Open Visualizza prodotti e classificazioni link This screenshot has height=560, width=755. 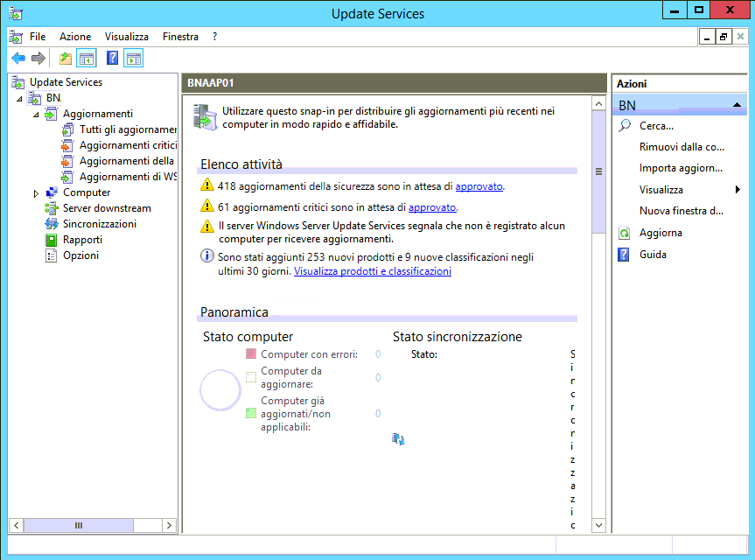tap(373, 271)
